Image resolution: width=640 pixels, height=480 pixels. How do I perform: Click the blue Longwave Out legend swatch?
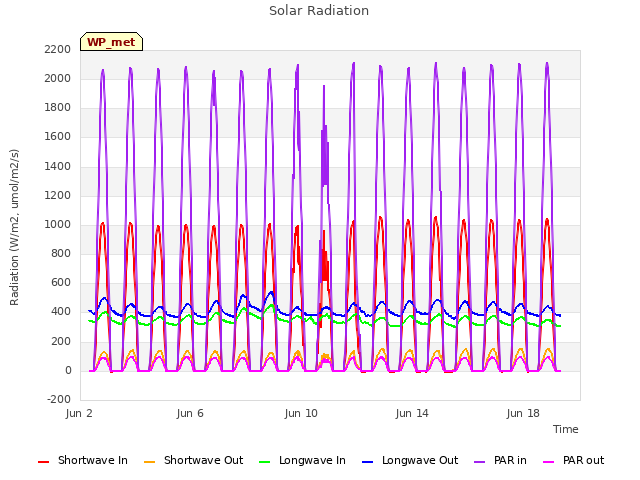(x=367, y=462)
